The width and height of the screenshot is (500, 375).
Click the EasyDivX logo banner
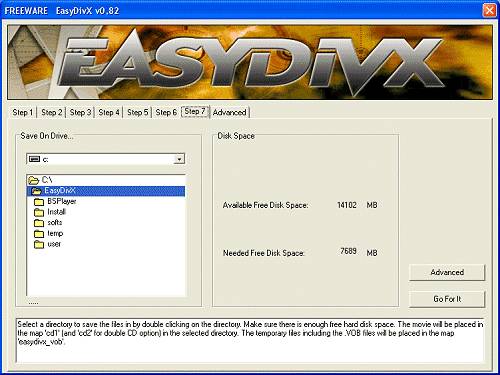tap(250, 62)
